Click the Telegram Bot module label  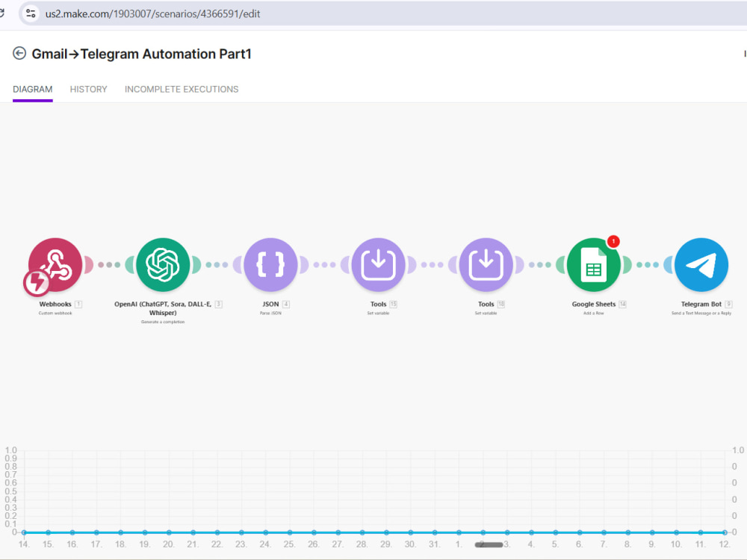[x=701, y=304]
